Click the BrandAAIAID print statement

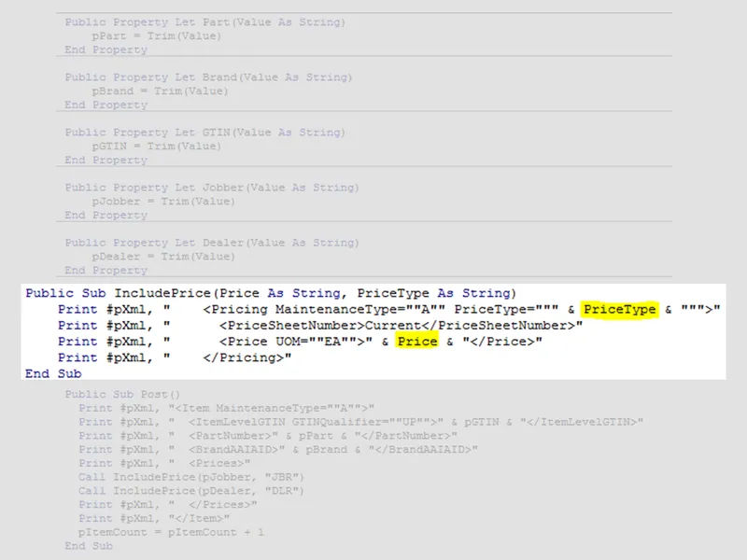(x=278, y=449)
